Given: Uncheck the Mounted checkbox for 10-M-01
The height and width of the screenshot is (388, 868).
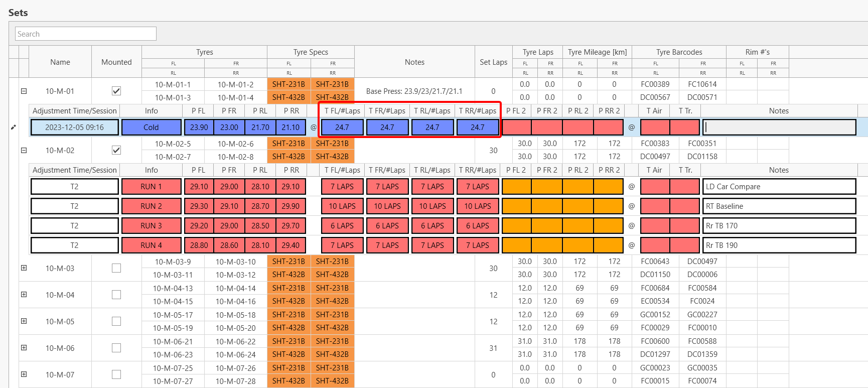Looking at the screenshot, I should click(116, 91).
